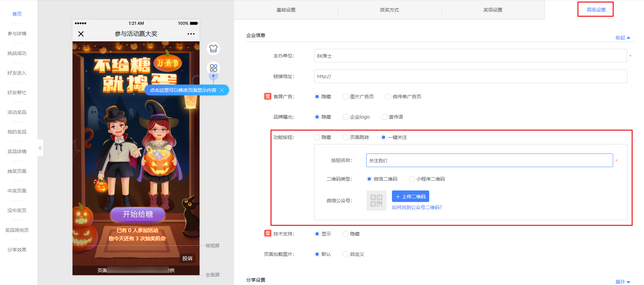Open 如何找到公众号二维码 help link

[x=417, y=207]
